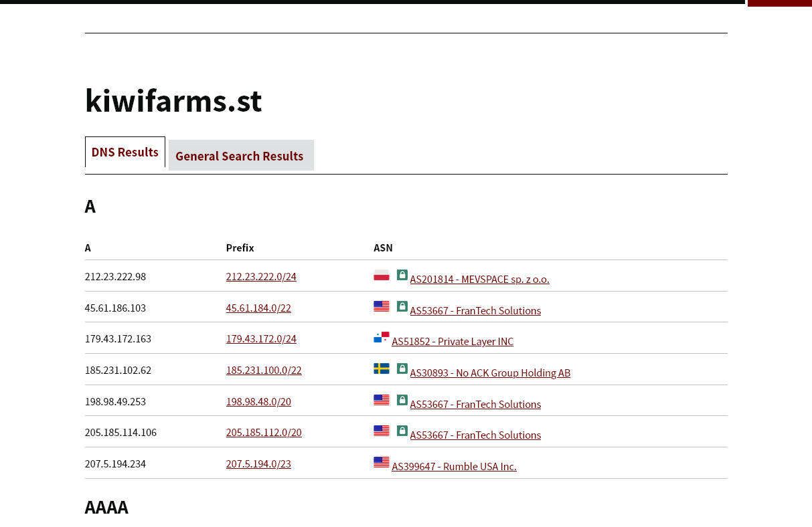Click the Panama flag beside AS51852 Private Layer
This screenshot has width=812, height=527.
coord(382,337)
